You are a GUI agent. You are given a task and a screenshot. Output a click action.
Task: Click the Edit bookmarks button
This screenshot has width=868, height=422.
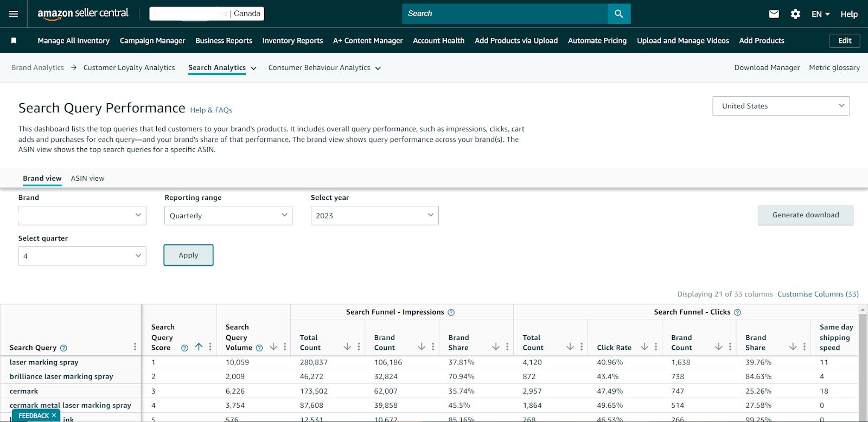[845, 41]
